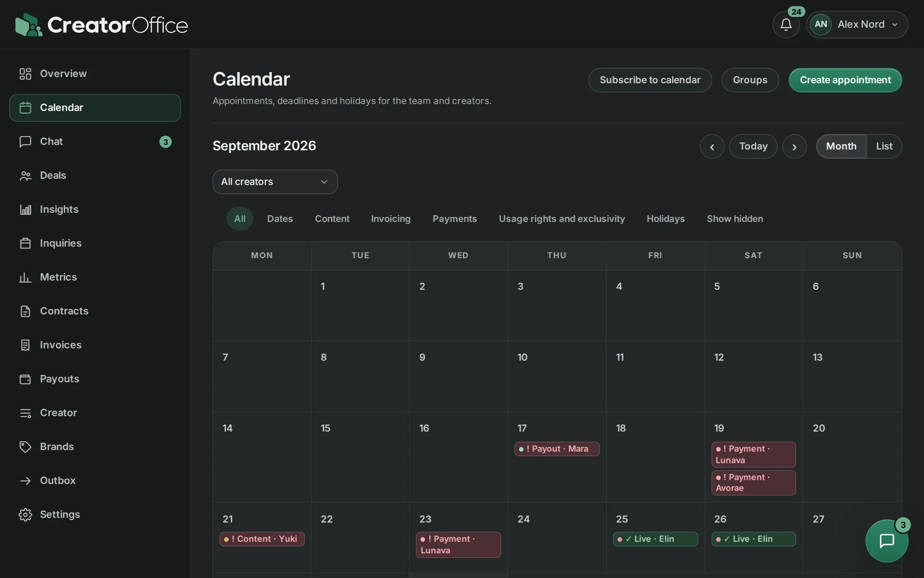
Task: Open the Payouts section in the sidebar
Action: (95, 379)
